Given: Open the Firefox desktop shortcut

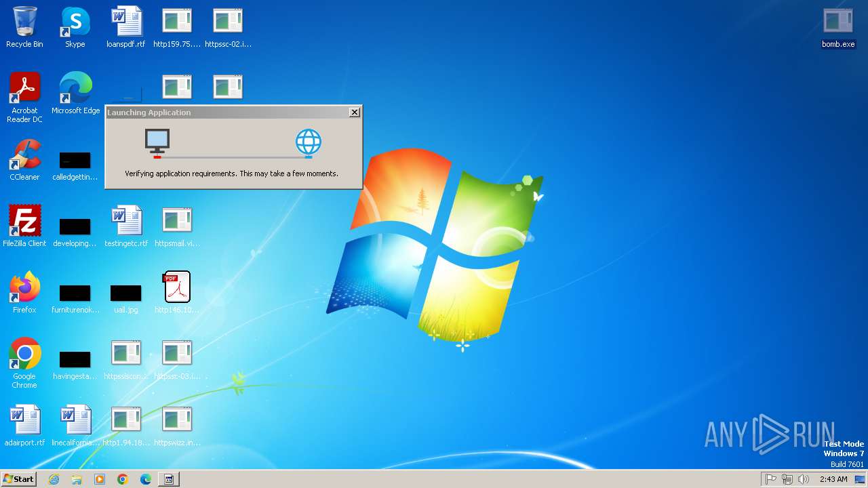Looking at the screenshot, I should (24, 293).
